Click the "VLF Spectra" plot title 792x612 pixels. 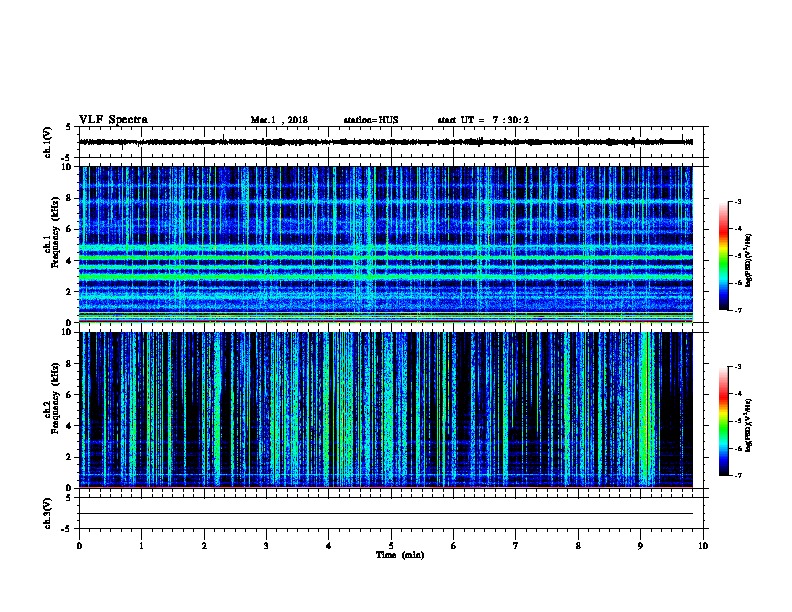point(113,120)
